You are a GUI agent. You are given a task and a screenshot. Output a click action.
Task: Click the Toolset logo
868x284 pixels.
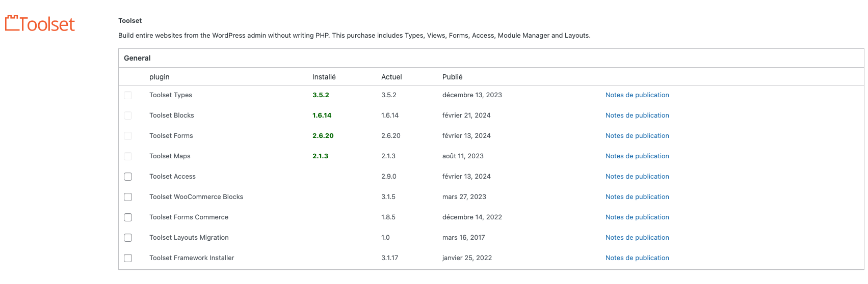tap(40, 24)
